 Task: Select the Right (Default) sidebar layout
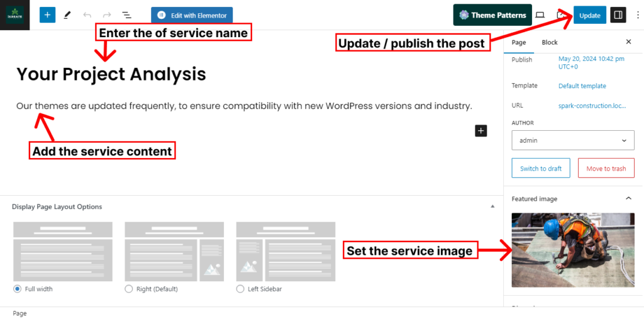coord(129,289)
